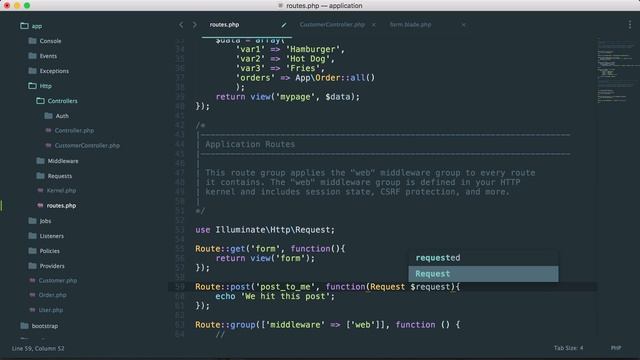Open CustomerController.php in sidebar tree
This screenshot has height=360, width=640.
click(x=87, y=146)
